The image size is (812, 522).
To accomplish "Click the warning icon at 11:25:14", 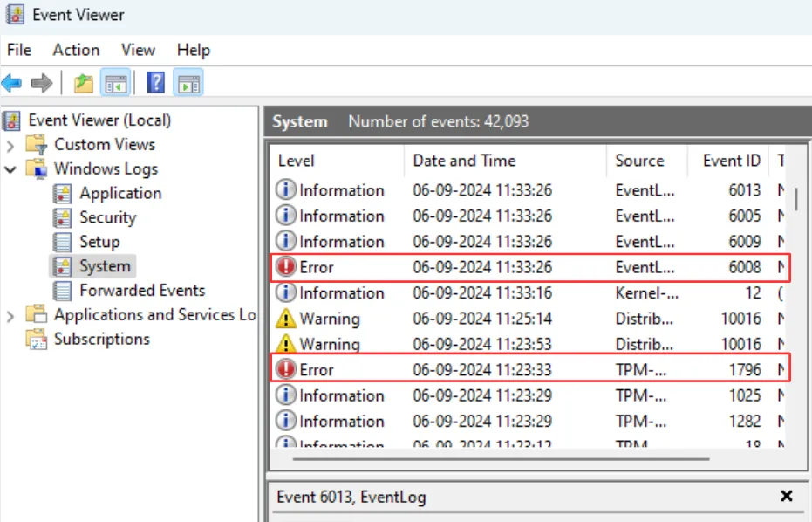I will tap(286, 319).
